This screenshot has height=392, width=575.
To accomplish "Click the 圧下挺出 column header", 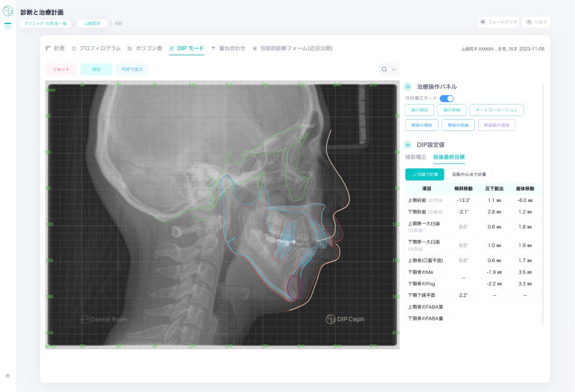I will [494, 188].
